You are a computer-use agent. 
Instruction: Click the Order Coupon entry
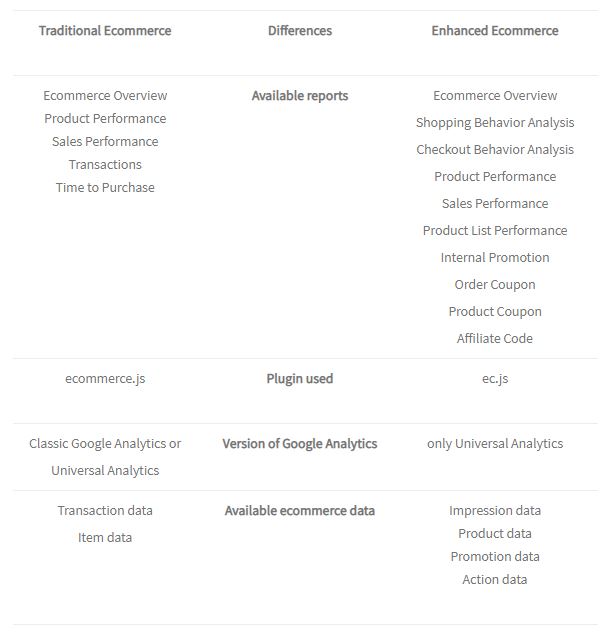coord(495,284)
